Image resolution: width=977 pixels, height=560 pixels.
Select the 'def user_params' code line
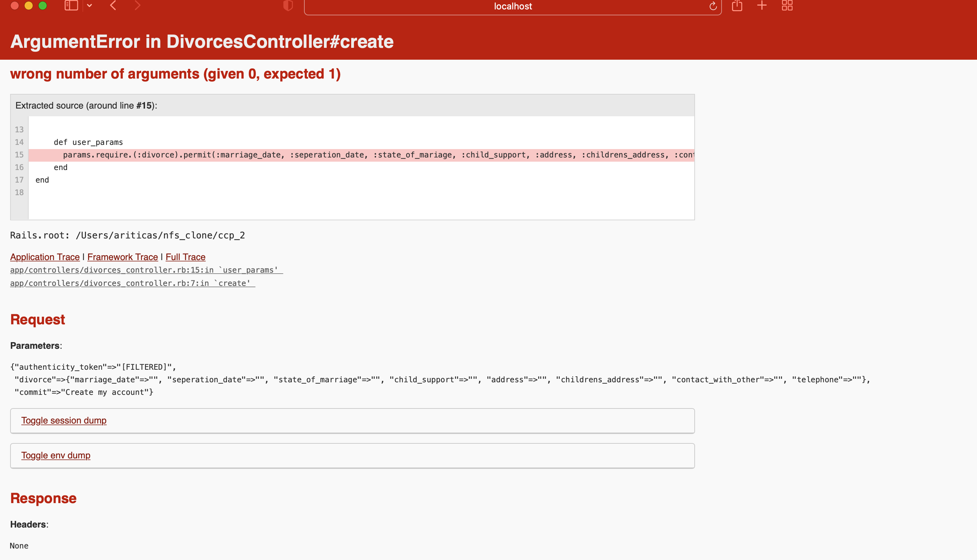pos(88,142)
